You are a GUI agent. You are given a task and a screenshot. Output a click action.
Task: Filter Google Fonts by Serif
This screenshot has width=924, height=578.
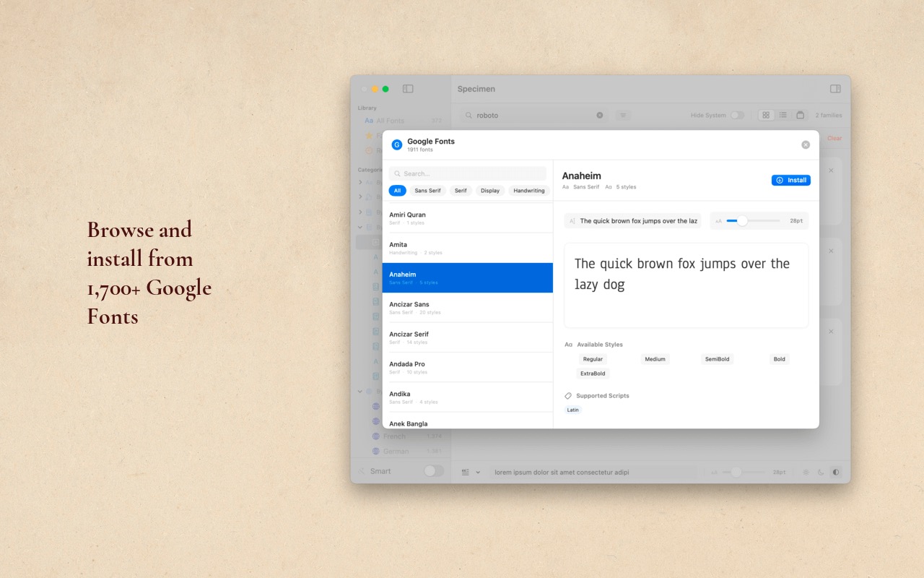[461, 191]
